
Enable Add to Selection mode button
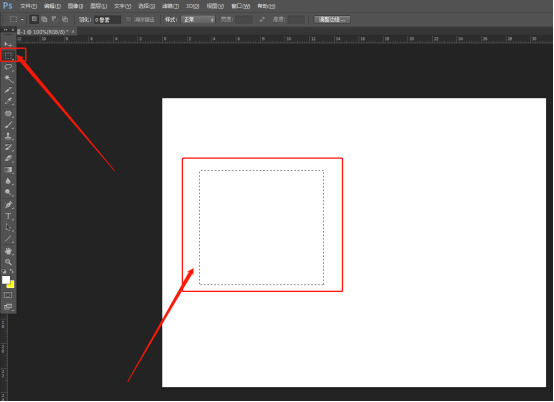[44, 19]
